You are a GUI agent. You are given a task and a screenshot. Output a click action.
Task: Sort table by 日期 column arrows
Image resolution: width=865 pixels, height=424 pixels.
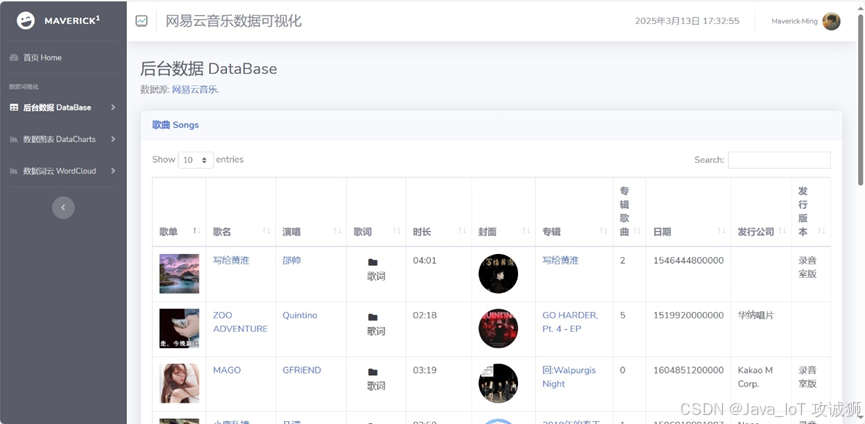[x=722, y=231]
